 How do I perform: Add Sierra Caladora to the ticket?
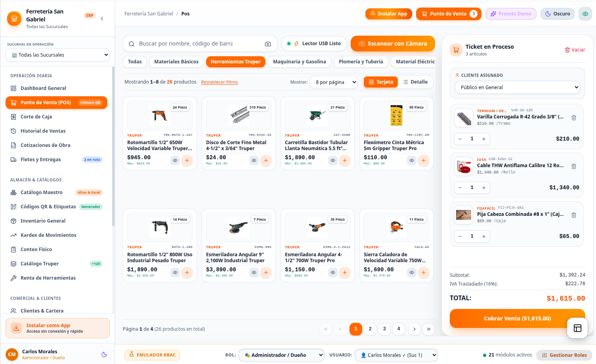[424, 273]
